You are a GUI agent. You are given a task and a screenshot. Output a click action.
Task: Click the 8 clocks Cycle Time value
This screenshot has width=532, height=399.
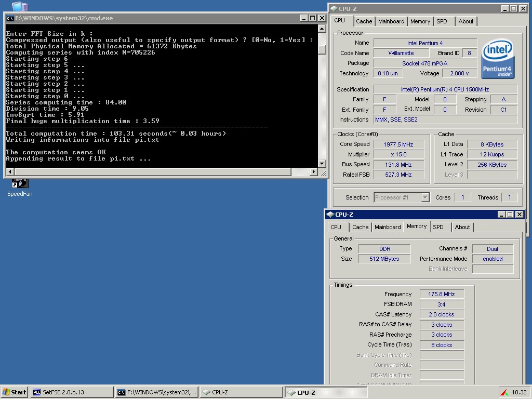click(x=442, y=345)
